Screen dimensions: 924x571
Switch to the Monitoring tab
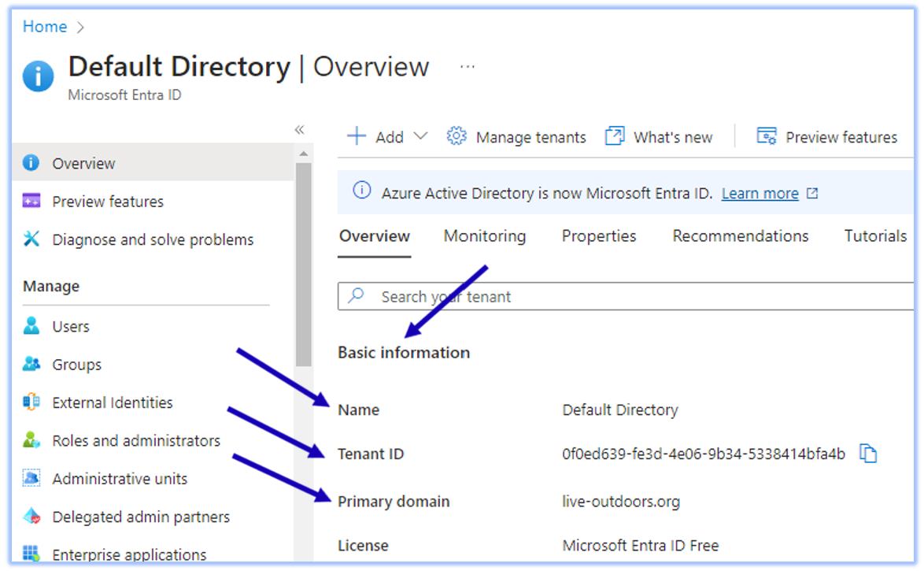[x=485, y=236]
